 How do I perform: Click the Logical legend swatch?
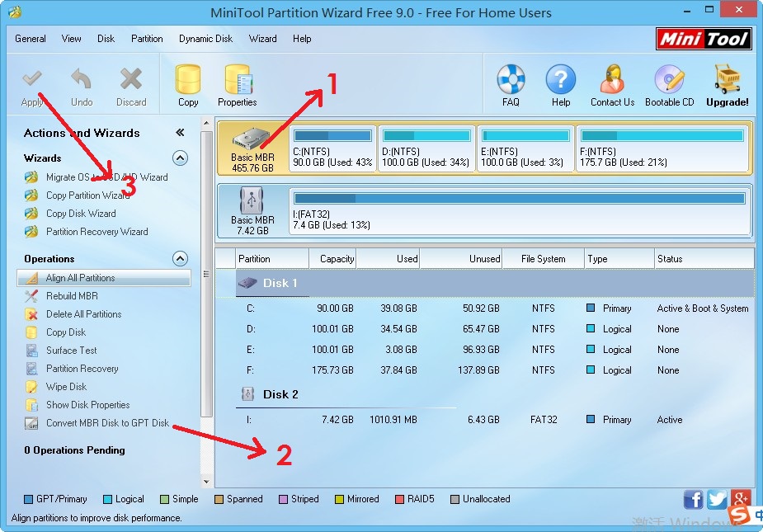[x=107, y=499]
